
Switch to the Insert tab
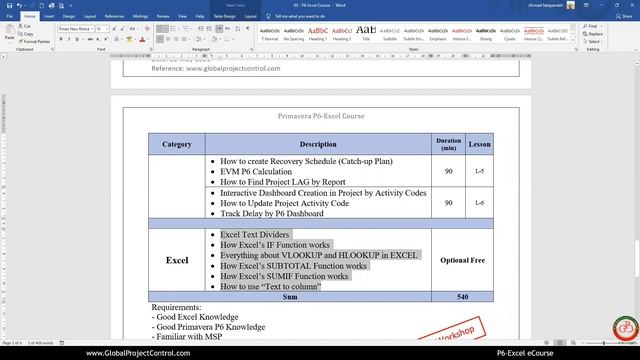tap(49, 16)
